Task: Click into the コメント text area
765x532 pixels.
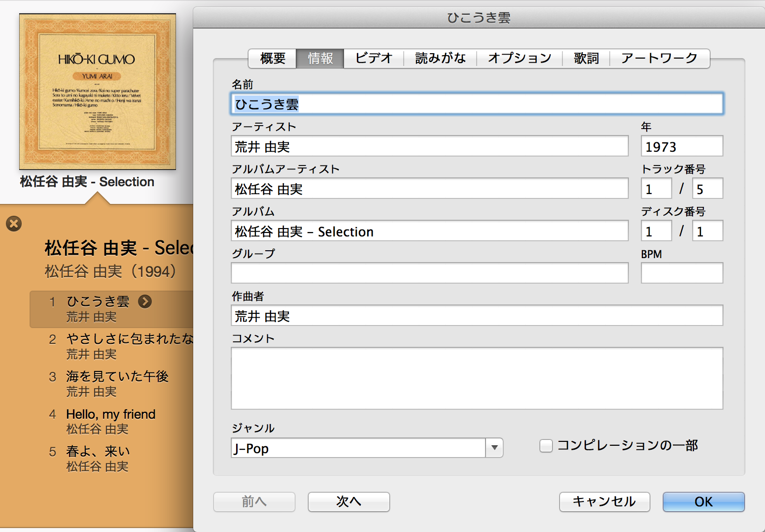Action: tap(477, 378)
